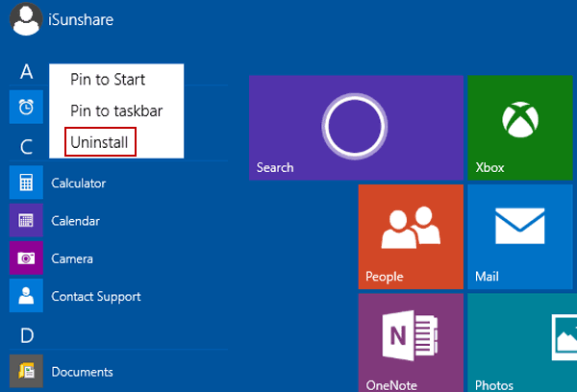This screenshot has width=577, height=392.
Task: Launch the Camera app icon
Action: 26,258
